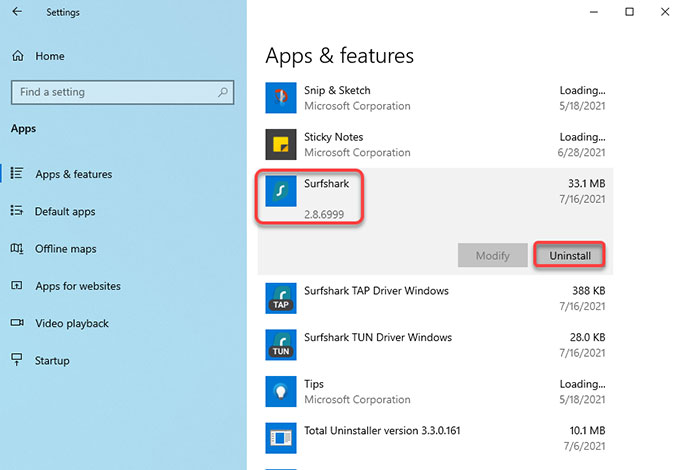Close the Settings window
Screen dimensions: 680x470
(665, 12)
